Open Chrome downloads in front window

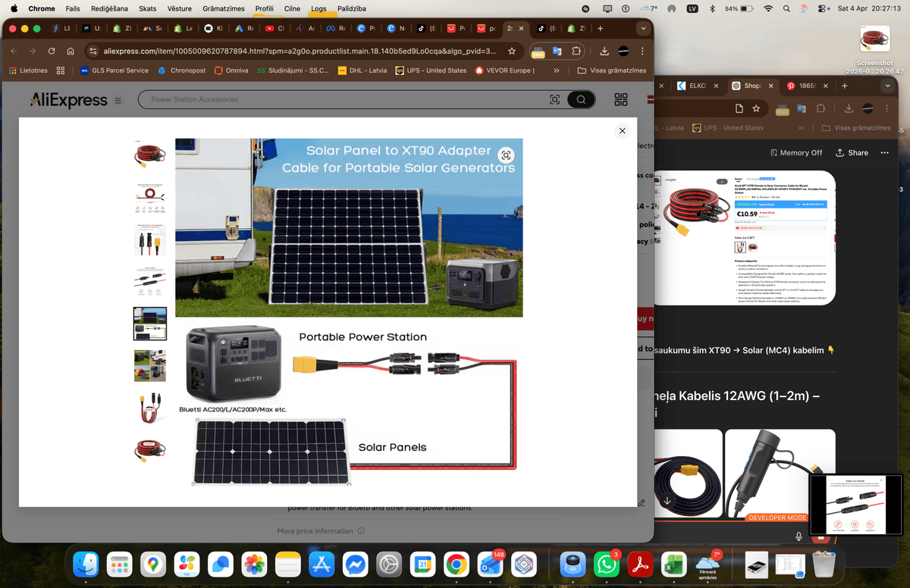(604, 51)
